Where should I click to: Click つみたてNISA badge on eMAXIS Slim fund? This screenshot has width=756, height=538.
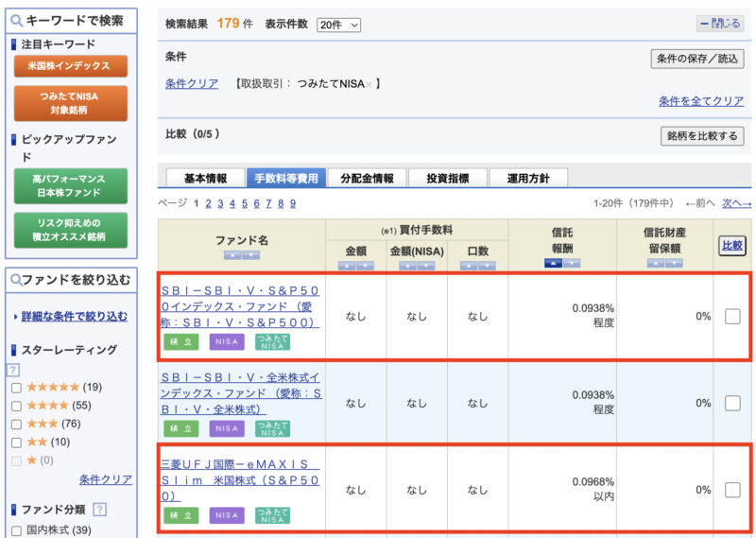pyautogui.click(x=272, y=515)
